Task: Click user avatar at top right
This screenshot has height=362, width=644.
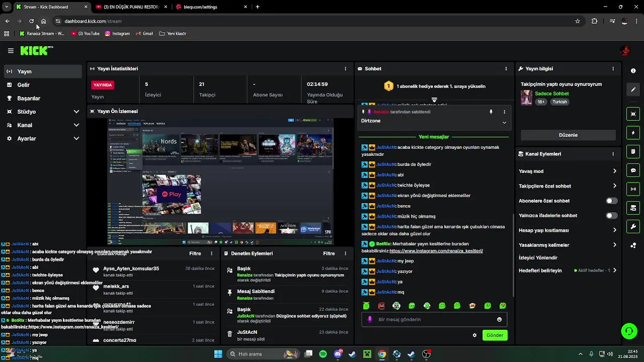Action: (625, 51)
